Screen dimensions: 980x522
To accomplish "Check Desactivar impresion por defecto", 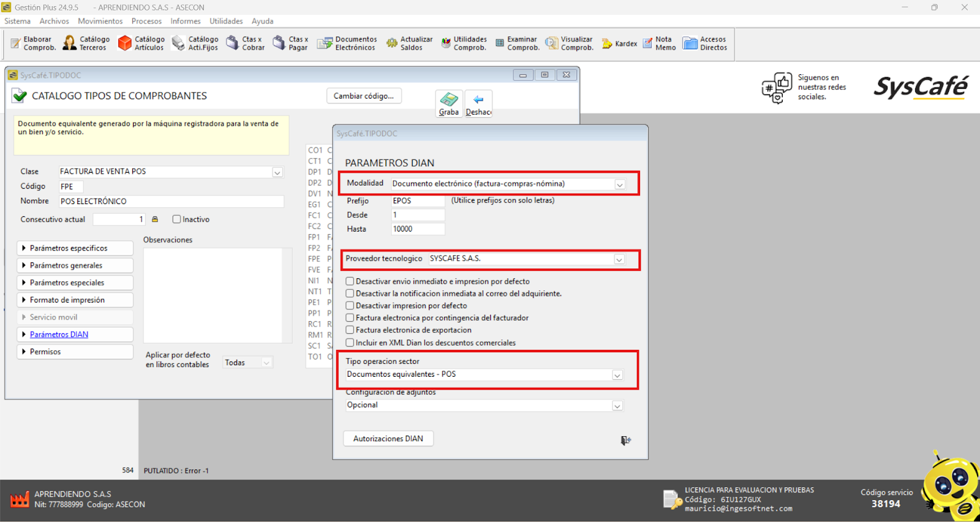I will coord(350,306).
